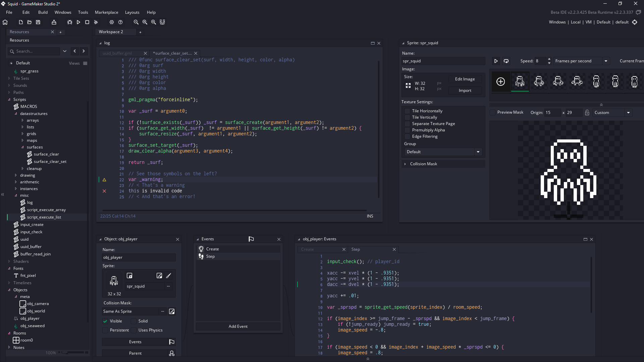Expand the datastructures folder in Resources
The width and height of the screenshot is (644, 362).
(15, 113)
